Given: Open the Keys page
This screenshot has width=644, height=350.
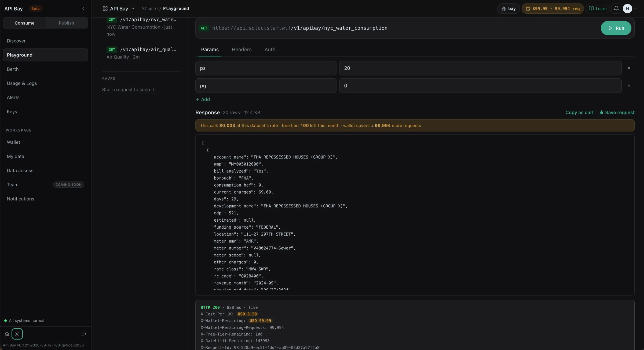Looking at the screenshot, I should click(x=45, y=112).
